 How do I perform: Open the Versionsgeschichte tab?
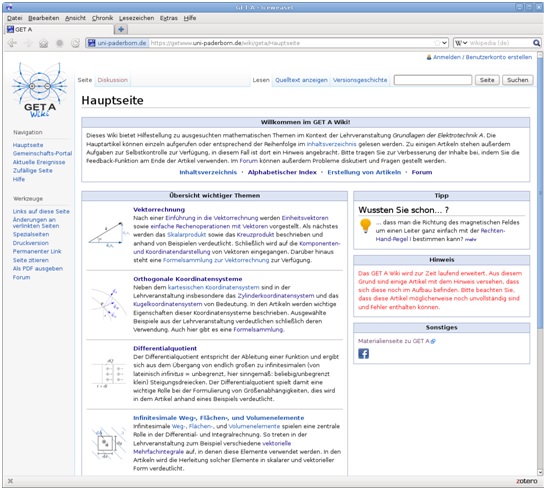coord(360,80)
